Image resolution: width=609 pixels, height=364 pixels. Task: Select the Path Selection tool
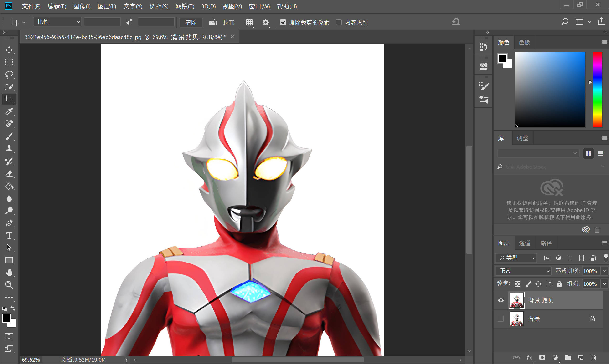click(9, 248)
